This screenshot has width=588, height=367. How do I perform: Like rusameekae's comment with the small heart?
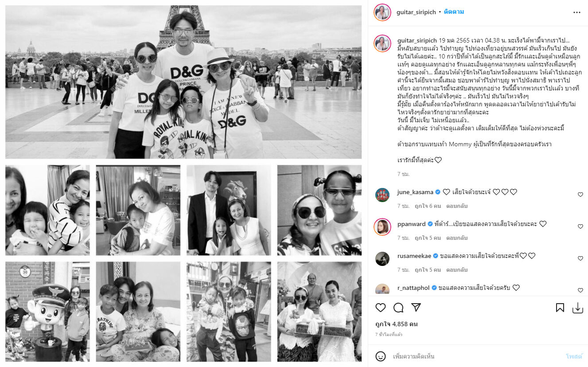tap(580, 258)
